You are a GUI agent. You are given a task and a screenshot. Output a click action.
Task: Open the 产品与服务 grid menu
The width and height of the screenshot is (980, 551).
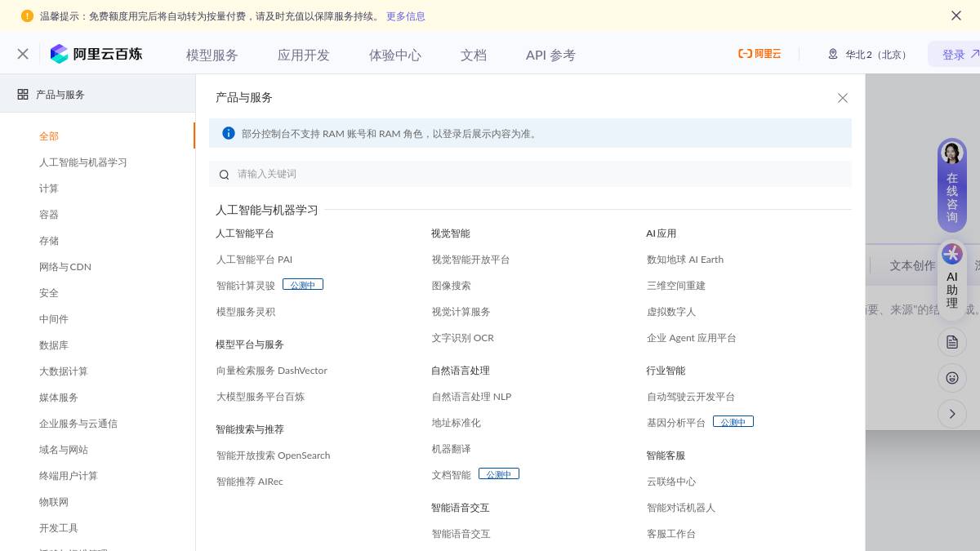pyautogui.click(x=51, y=95)
